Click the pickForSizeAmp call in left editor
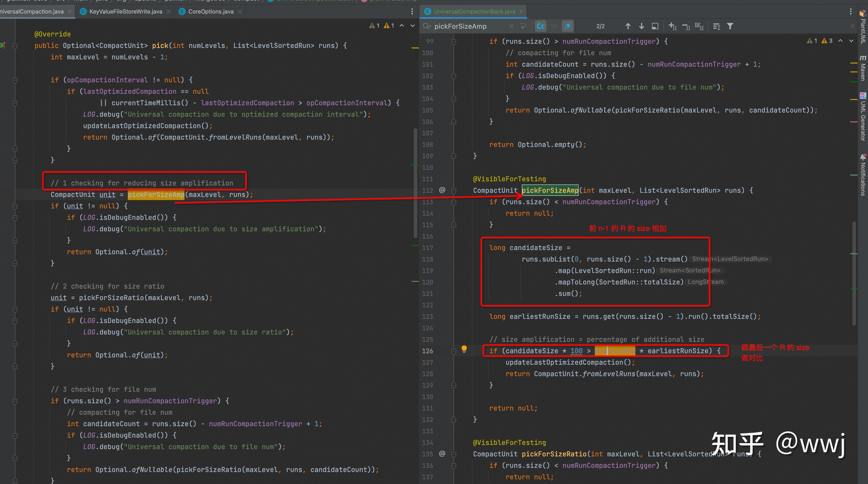 pos(156,195)
